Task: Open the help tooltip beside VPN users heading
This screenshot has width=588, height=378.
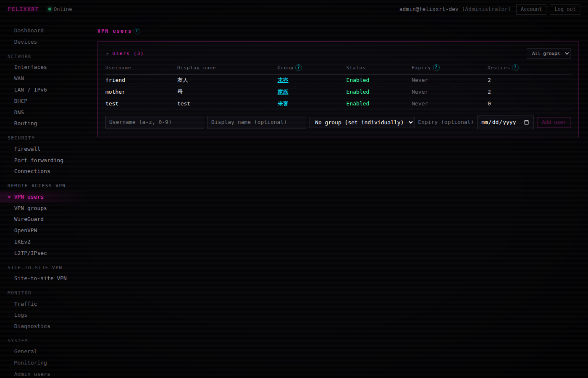Action: [137, 31]
